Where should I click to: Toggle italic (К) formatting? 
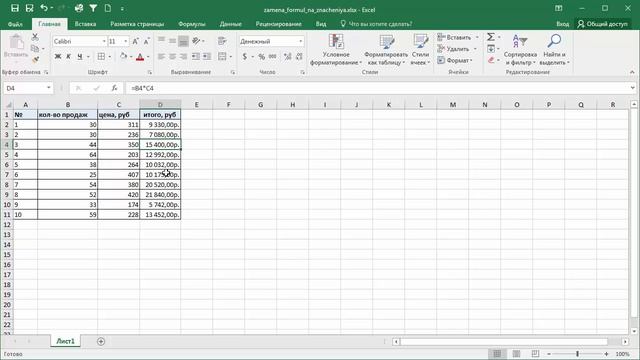pyautogui.click(x=69, y=56)
